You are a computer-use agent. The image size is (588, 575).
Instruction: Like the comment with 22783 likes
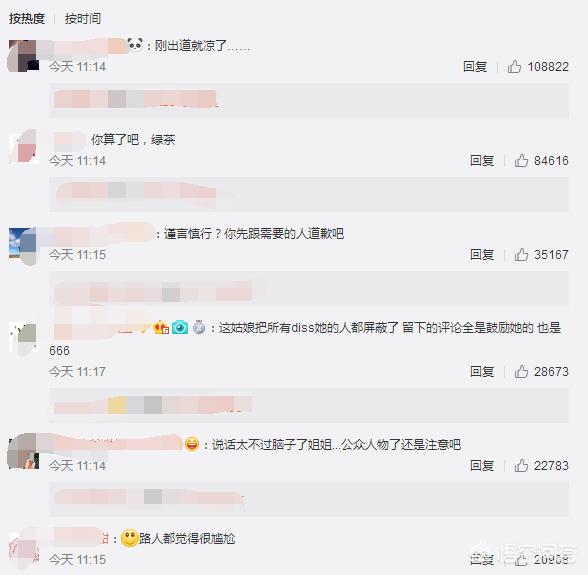coord(521,465)
